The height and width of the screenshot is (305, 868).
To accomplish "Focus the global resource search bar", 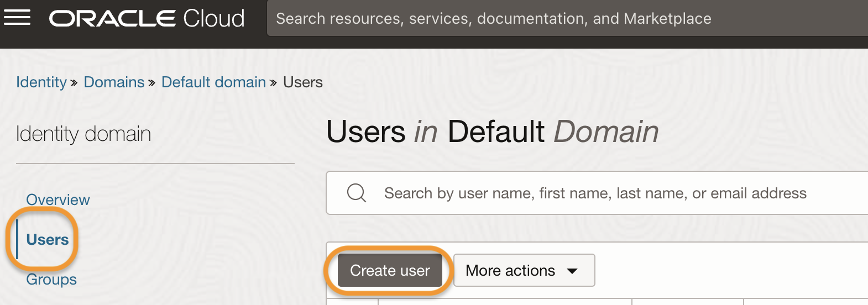I will point(567,18).
